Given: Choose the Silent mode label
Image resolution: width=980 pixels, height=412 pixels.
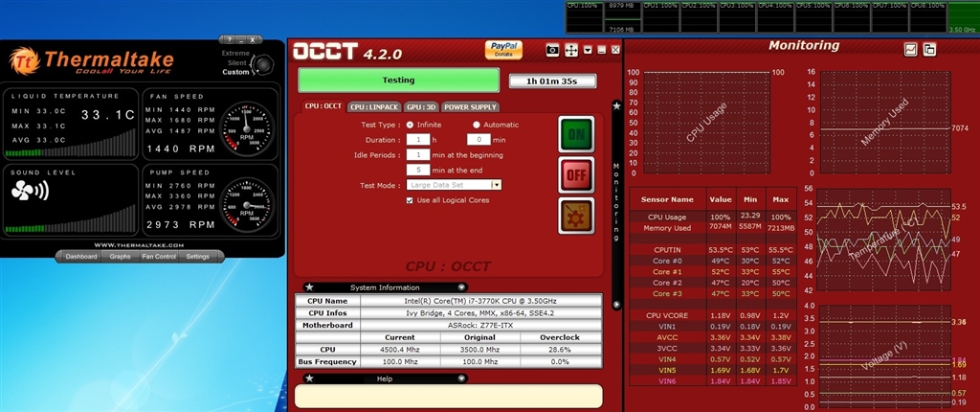Looking at the screenshot, I should [237, 62].
